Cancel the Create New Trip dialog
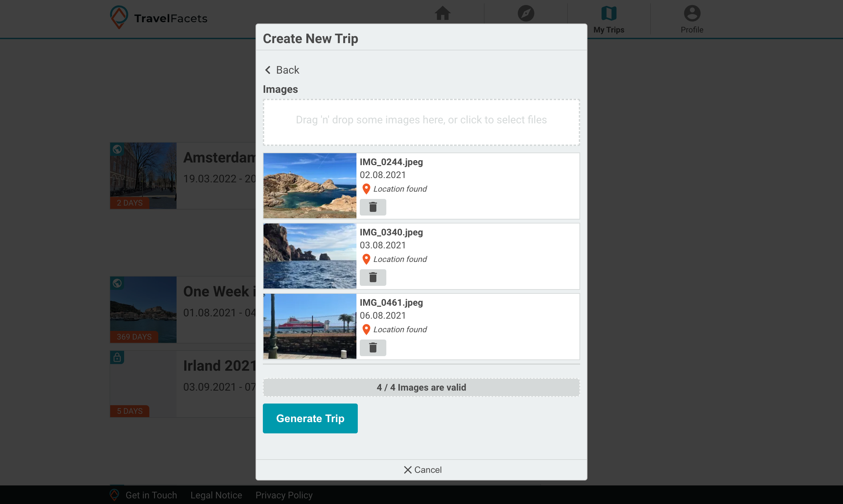The width and height of the screenshot is (843, 504). [422, 470]
